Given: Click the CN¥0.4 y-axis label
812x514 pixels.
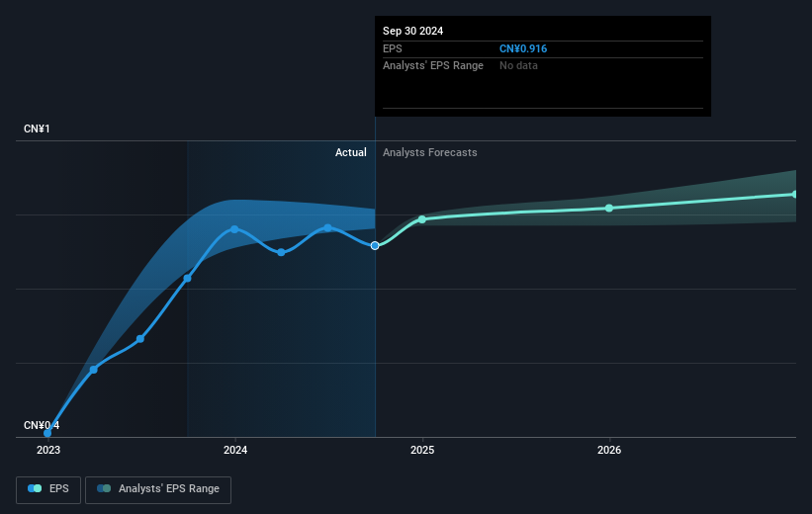Looking at the screenshot, I should (x=42, y=425).
